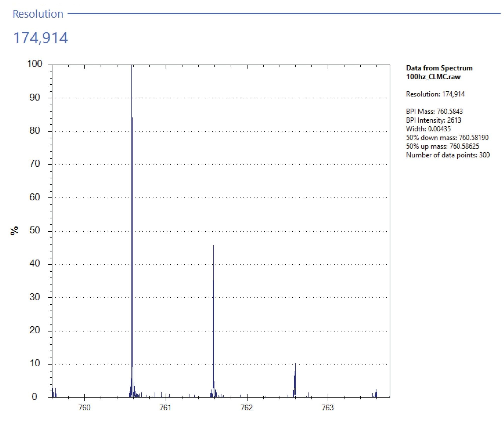The image size is (504, 427).
Task: Click the 763 x-axis tick label
Action: 328,408
